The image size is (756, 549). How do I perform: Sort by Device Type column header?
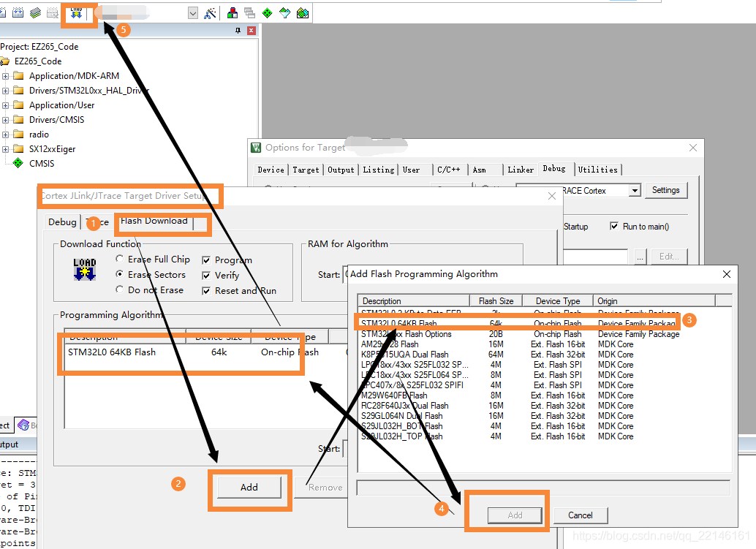pyautogui.click(x=558, y=300)
